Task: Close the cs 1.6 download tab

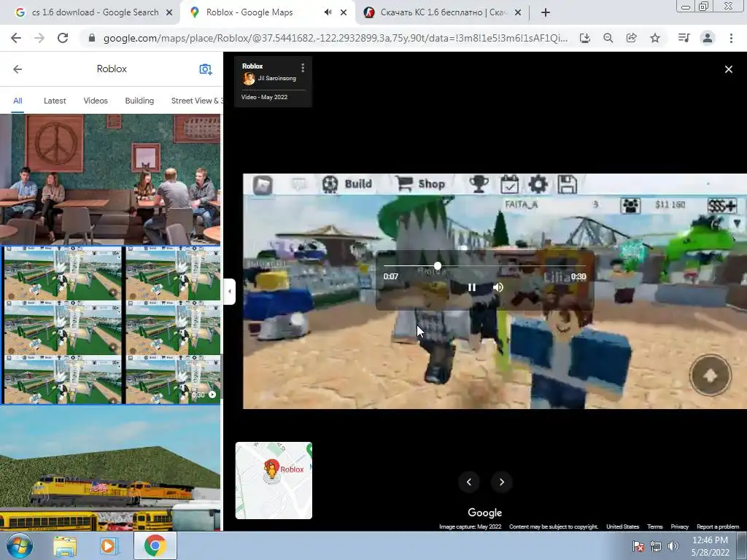Action: 169,13
